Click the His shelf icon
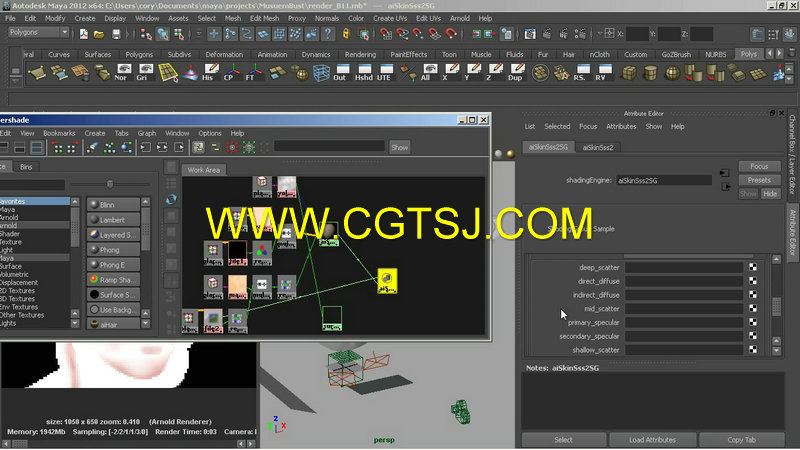The height and width of the screenshot is (450, 800). (x=210, y=72)
